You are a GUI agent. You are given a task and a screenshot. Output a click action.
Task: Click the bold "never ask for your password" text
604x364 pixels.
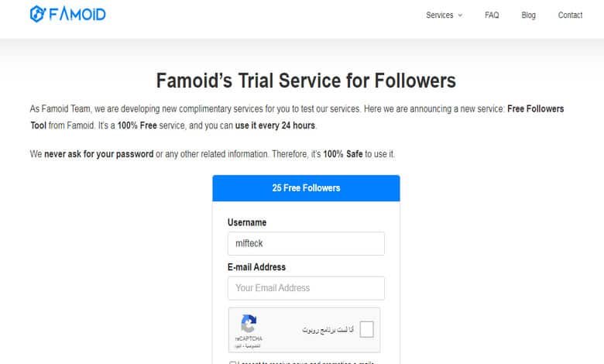[98, 154]
